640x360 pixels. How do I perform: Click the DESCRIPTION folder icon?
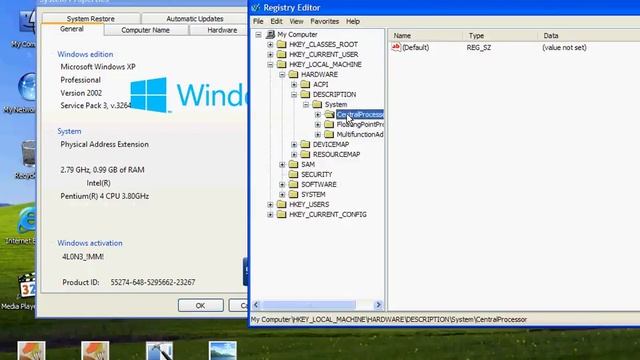[x=305, y=94]
